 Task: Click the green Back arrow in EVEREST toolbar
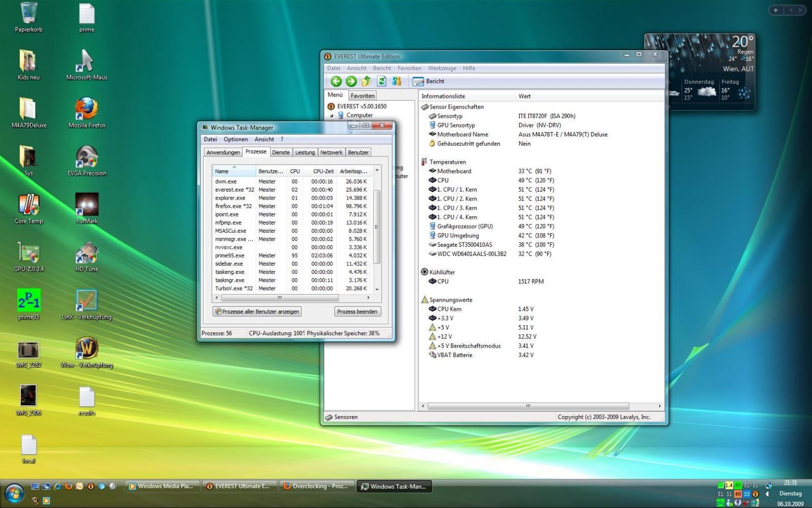coord(336,81)
